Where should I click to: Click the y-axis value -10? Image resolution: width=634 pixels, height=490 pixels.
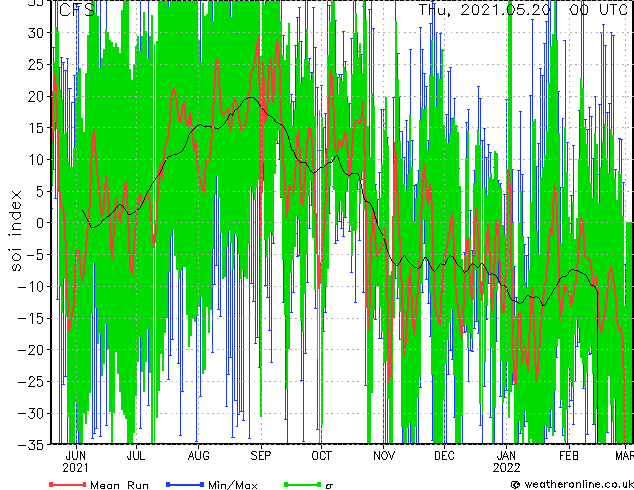point(32,287)
